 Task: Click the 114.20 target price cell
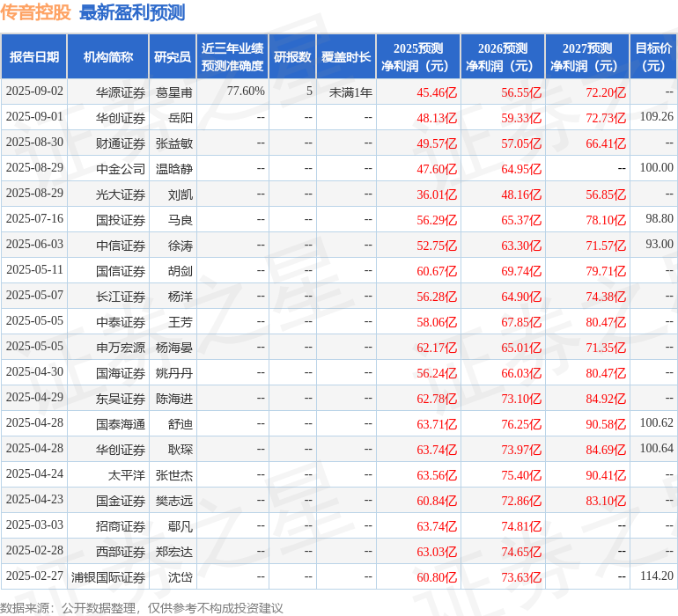coord(656,576)
